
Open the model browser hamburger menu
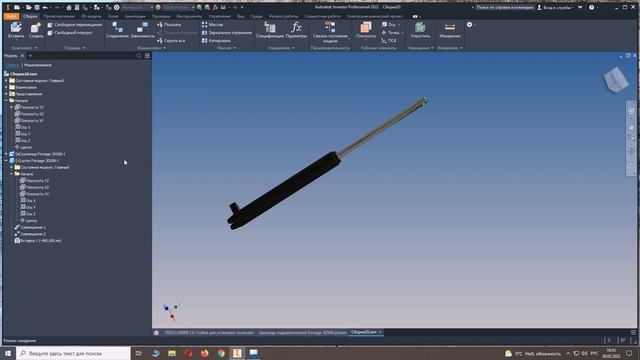(x=147, y=56)
